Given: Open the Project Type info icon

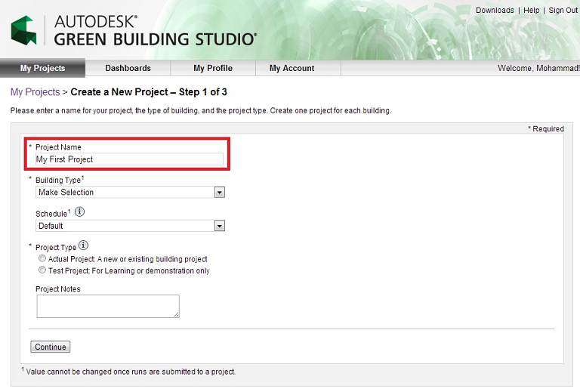Looking at the screenshot, I should pyautogui.click(x=84, y=245).
